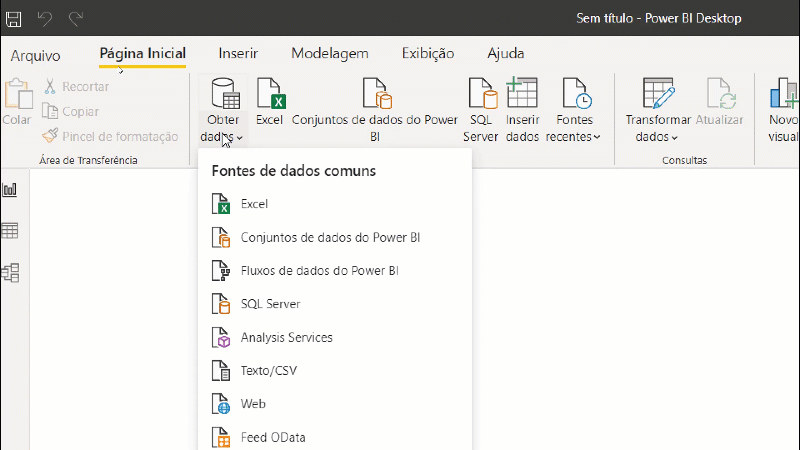Image resolution: width=800 pixels, height=450 pixels.
Task: Click the redo arrow icon
Action: coord(76,19)
